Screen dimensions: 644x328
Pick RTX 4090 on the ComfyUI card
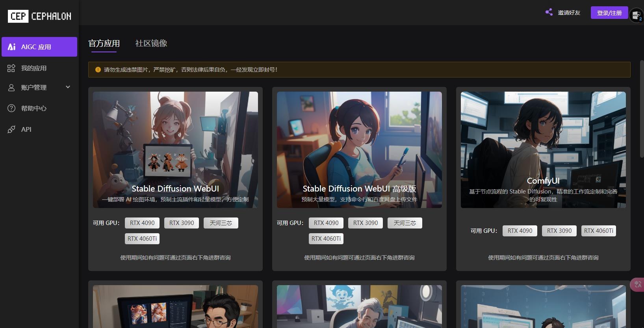[x=520, y=231]
